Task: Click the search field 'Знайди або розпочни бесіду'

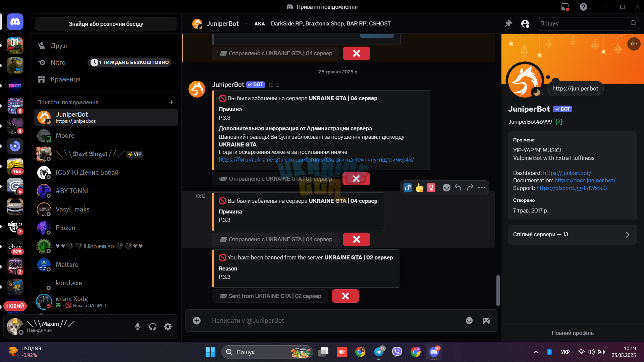Action: coord(106,24)
